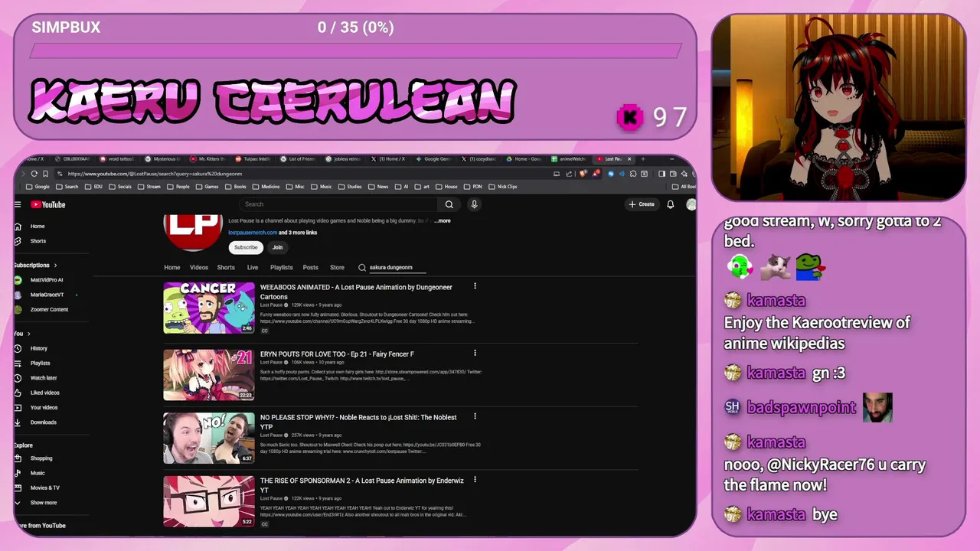Switch to the channel Shorts tab
This screenshot has height=551, width=980.
tap(226, 268)
